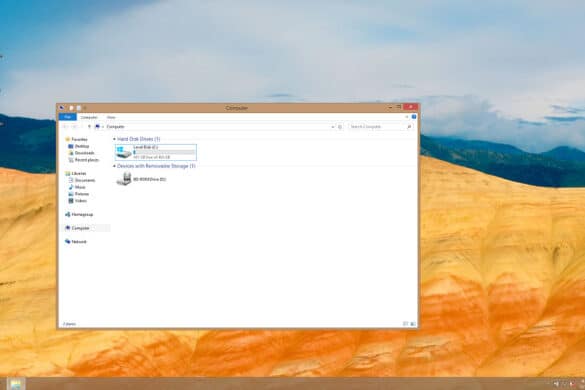Click Properties icon in Quick Access Toolbar
Screen dimensions: 585x390
[x=71, y=108]
